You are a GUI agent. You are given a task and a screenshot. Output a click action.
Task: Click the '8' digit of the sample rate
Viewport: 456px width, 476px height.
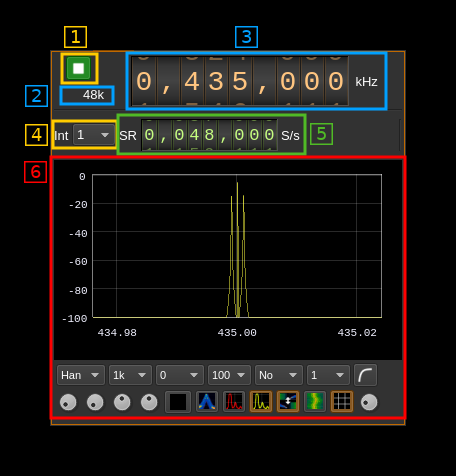209,135
